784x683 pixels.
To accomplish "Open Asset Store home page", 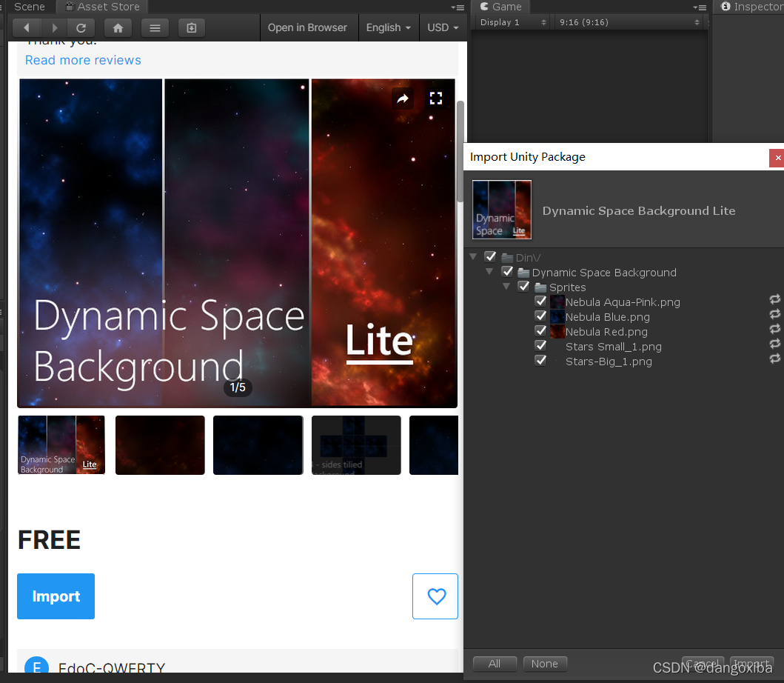I will pos(118,28).
